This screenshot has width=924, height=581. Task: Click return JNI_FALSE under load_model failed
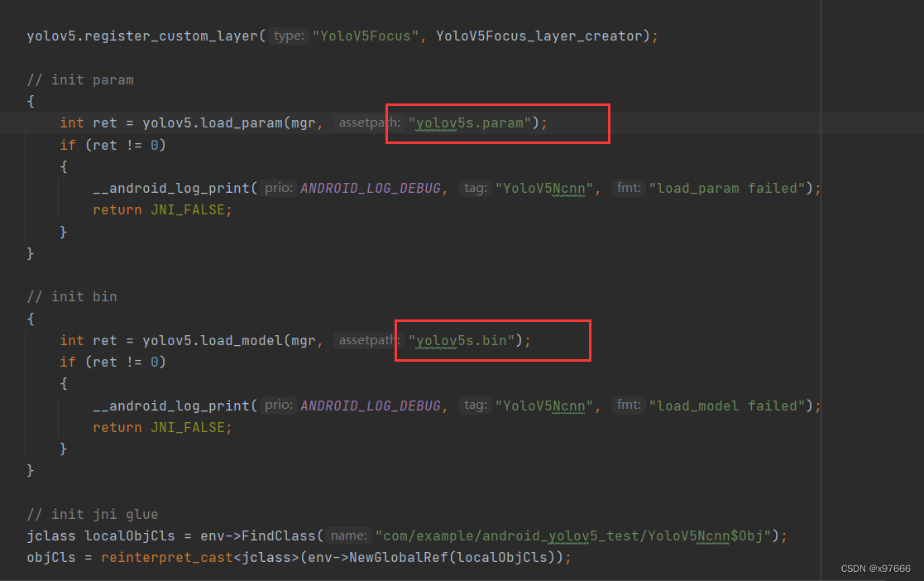pos(163,428)
